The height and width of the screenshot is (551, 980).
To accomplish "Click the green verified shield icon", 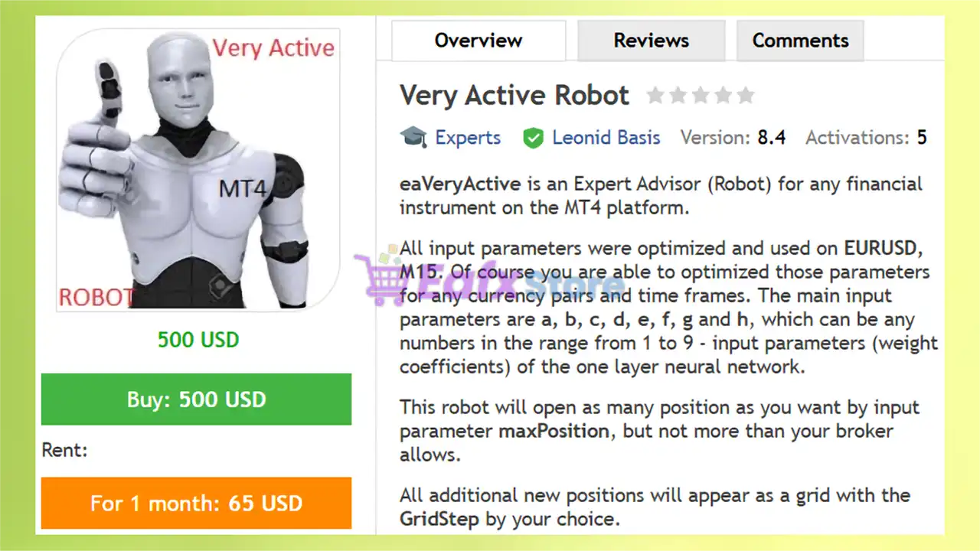I will [533, 138].
